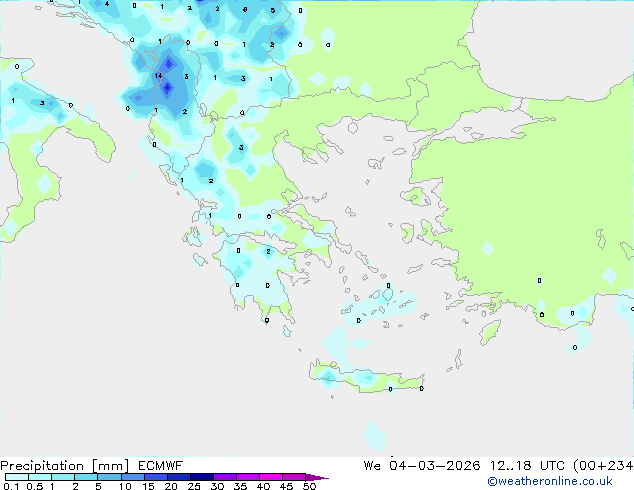Click the 0.1 label on legend scale

9,487
